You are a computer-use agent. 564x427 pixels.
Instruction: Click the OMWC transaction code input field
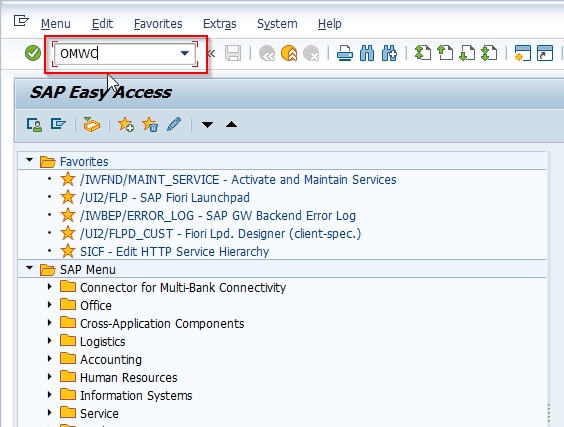coord(119,54)
